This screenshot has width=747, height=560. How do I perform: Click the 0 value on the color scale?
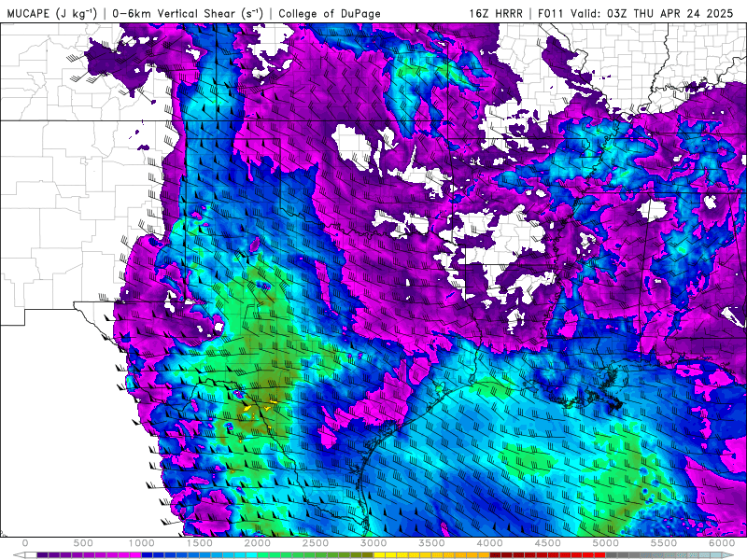pos(25,543)
